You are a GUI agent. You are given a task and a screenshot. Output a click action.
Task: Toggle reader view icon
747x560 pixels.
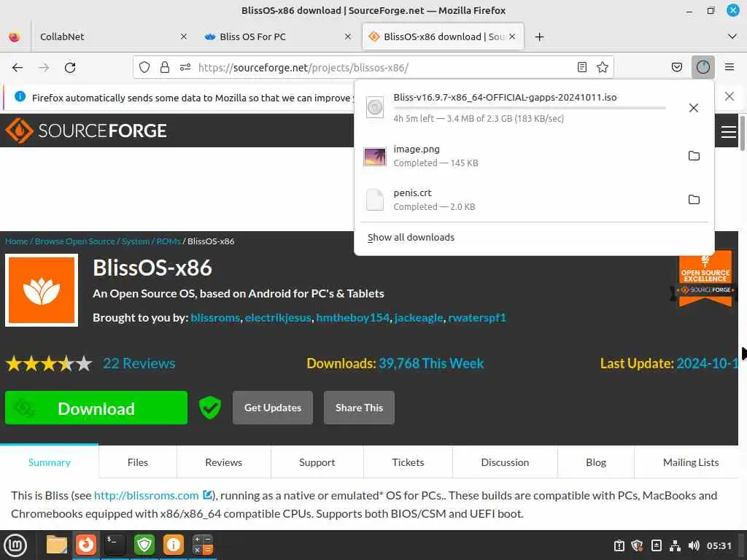581,67
